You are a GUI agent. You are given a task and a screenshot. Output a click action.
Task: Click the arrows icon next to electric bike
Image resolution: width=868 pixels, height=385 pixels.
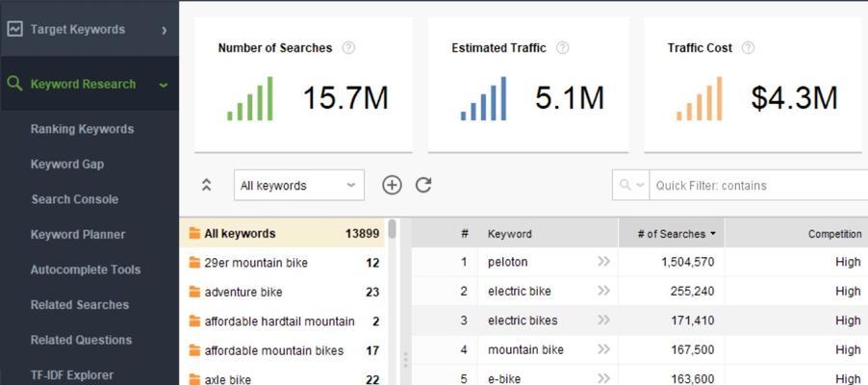pos(603,291)
